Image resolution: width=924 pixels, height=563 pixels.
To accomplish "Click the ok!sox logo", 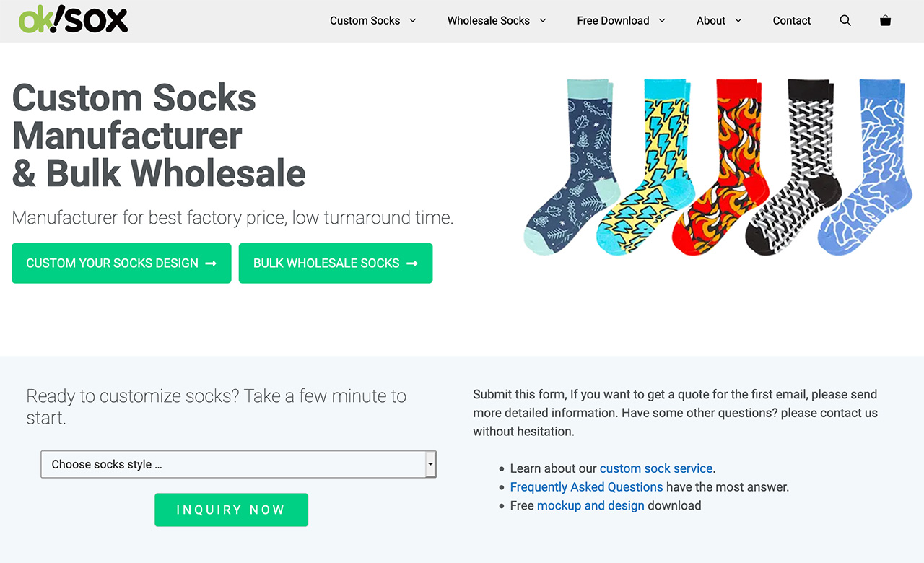I will (x=74, y=20).
